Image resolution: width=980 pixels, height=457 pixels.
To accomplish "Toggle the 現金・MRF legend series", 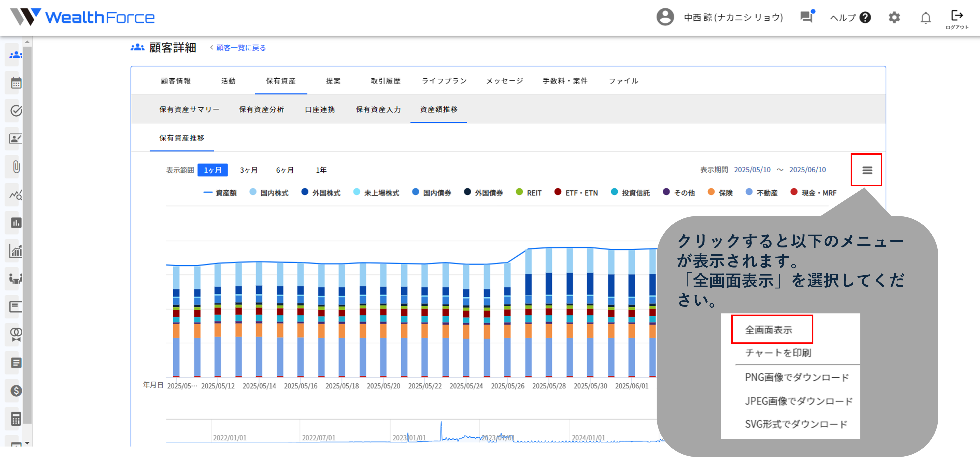I will (814, 193).
